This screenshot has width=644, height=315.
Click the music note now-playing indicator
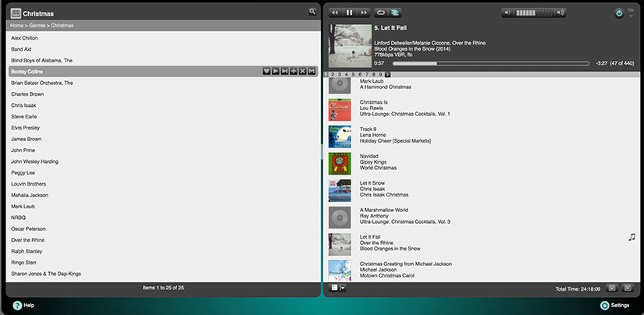click(x=632, y=237)
